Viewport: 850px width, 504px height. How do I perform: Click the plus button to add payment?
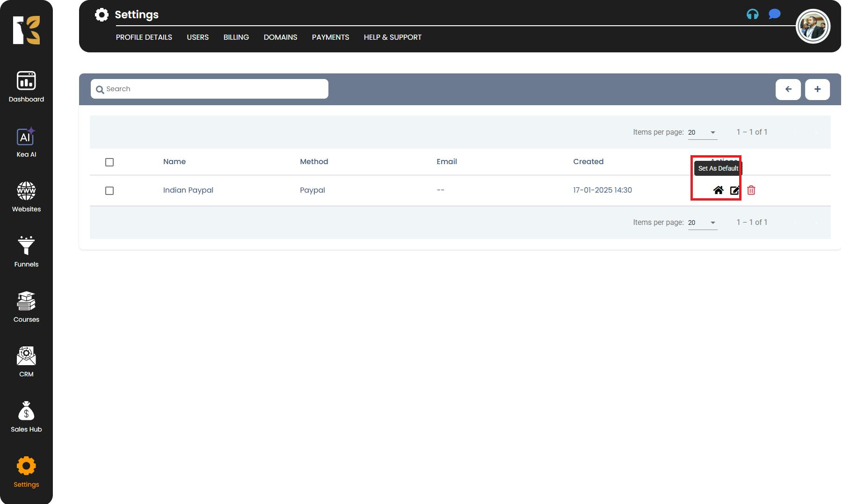click(x=817, y=89)
